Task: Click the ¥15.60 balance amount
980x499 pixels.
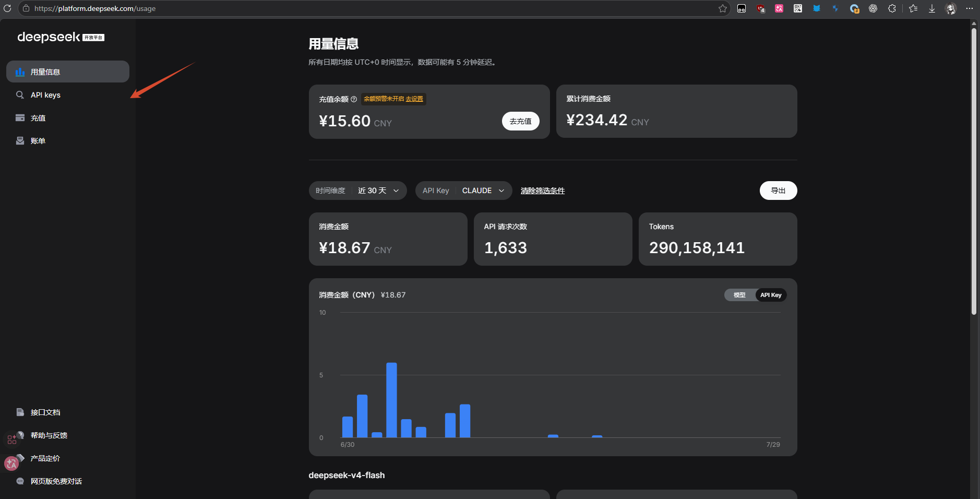Action: [345, 121]
